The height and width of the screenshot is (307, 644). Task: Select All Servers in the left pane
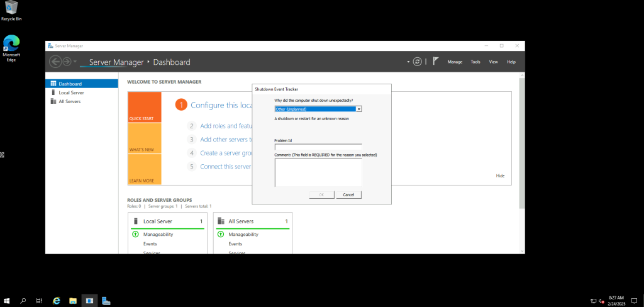(82, 101)
